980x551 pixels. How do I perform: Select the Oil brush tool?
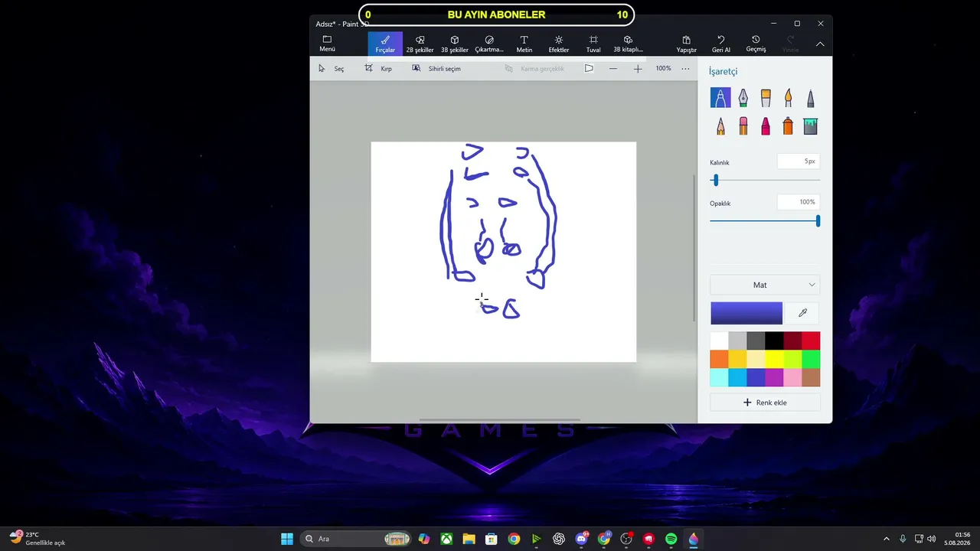pos(766,98)
